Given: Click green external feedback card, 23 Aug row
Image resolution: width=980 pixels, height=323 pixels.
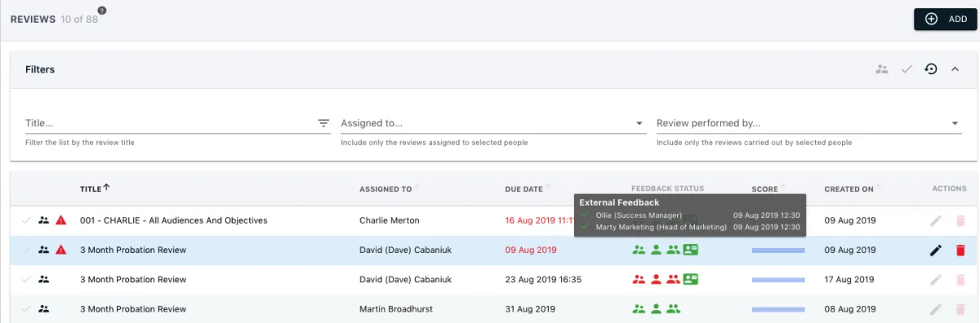Looking at the screenshot, I should [x=691, y=279].
